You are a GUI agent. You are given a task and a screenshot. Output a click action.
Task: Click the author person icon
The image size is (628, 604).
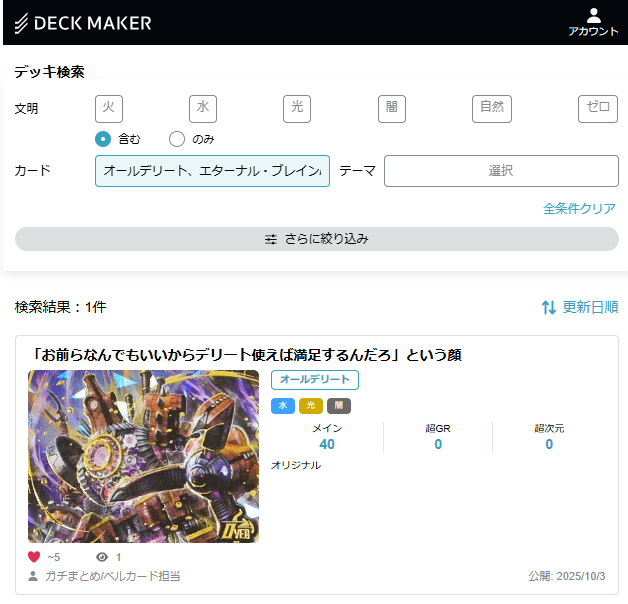click(34, 576)
